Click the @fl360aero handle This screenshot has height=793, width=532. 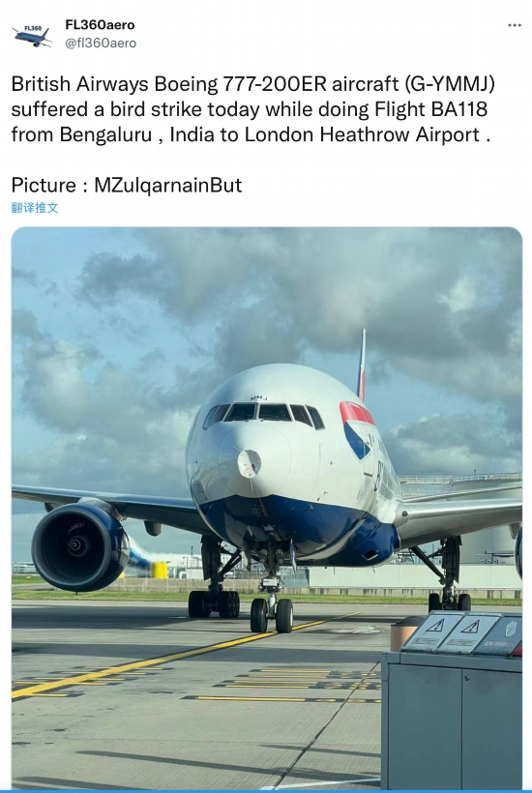tap(101, 44)
